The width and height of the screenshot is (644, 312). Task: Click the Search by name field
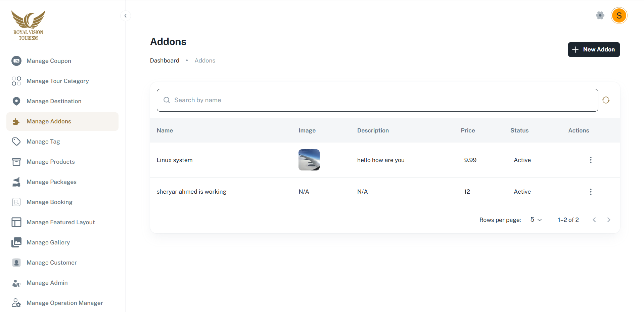tap(377, 100)
